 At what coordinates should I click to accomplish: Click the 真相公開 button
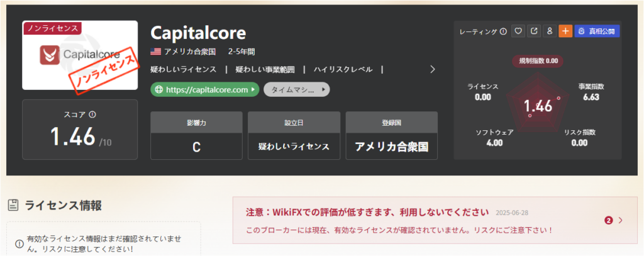[x=597, y=31]
